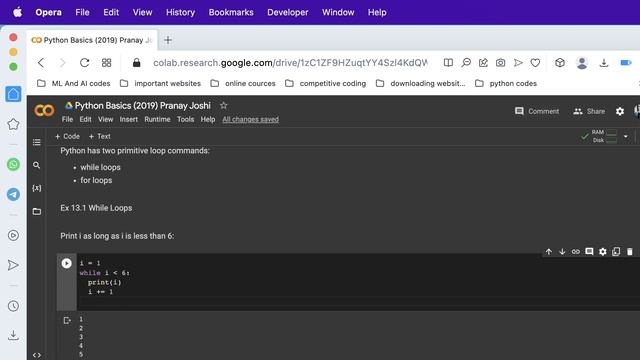Image resolution: width=640 pixels, height=360 pixels.
Task: Open downloading websit... bookmark folder
Action: point(420,83)
